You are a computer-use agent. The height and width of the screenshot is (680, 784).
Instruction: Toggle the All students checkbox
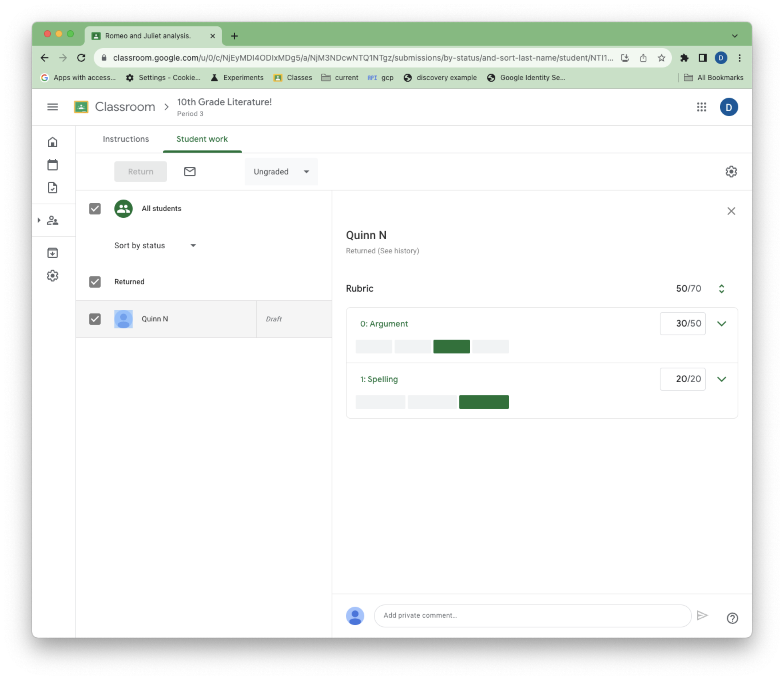(x=95, y=208)
